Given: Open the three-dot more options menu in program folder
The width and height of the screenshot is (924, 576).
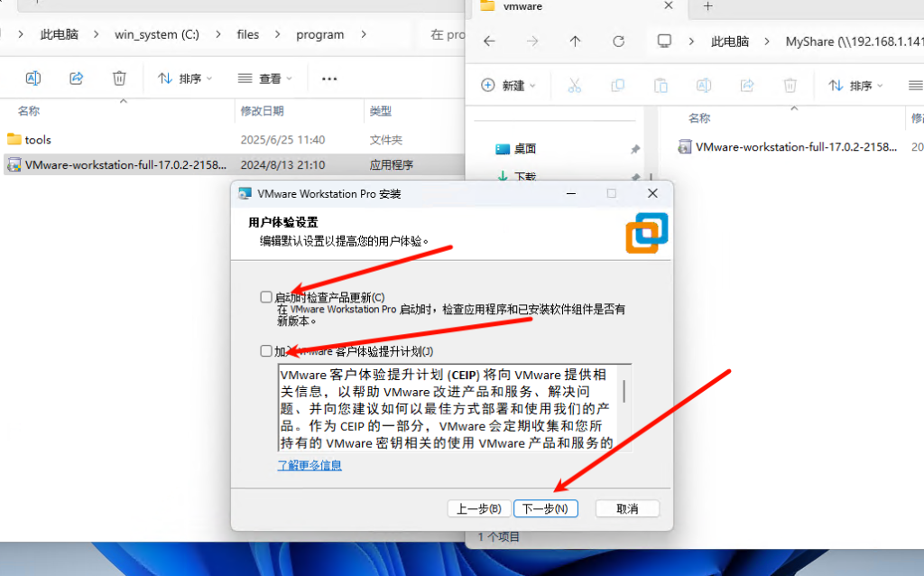Looking at the screenshot, I should 329,79.
